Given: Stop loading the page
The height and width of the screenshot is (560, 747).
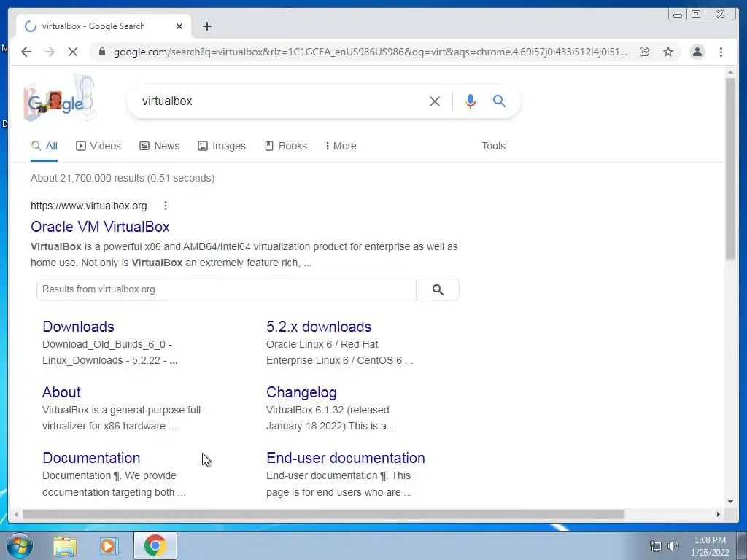Looking at the screenshot, I should tap(73, 52).
